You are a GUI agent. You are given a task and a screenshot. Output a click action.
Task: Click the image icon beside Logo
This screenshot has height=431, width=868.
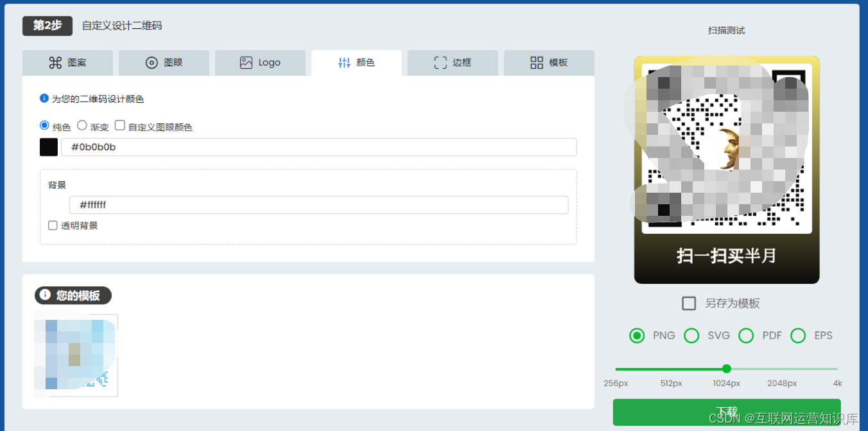[x=246, y=62]
